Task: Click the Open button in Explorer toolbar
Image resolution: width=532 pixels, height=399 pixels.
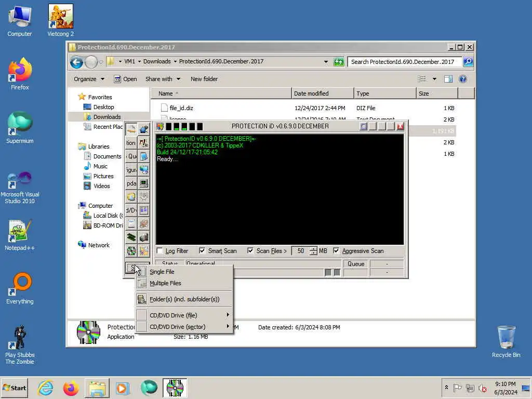Action: click(125, 79)
